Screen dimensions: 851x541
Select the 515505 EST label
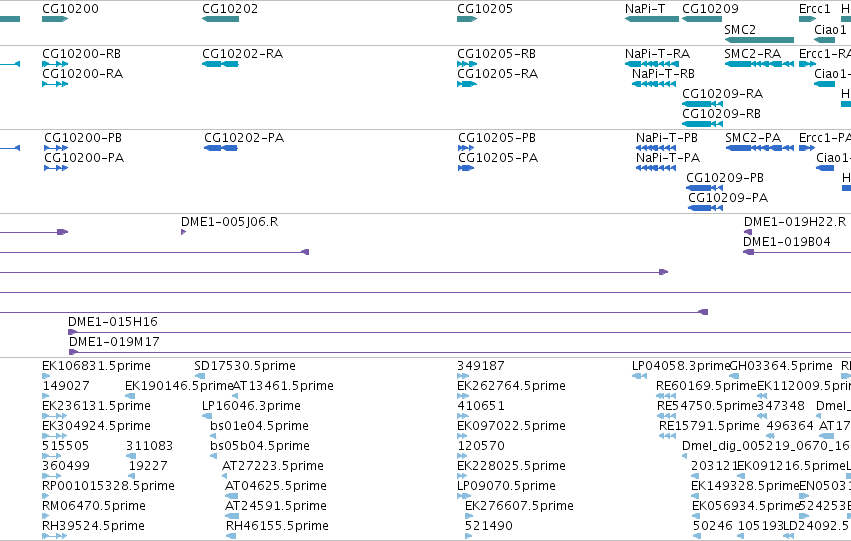pyautogui.click(x=65, y=447)
